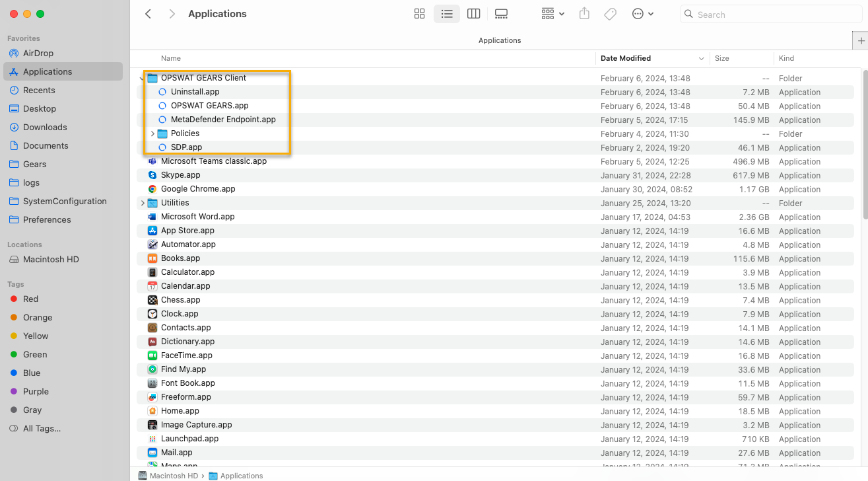Click the App Store.app icon
The image size is (868, 481).
[x=152, y=231]
